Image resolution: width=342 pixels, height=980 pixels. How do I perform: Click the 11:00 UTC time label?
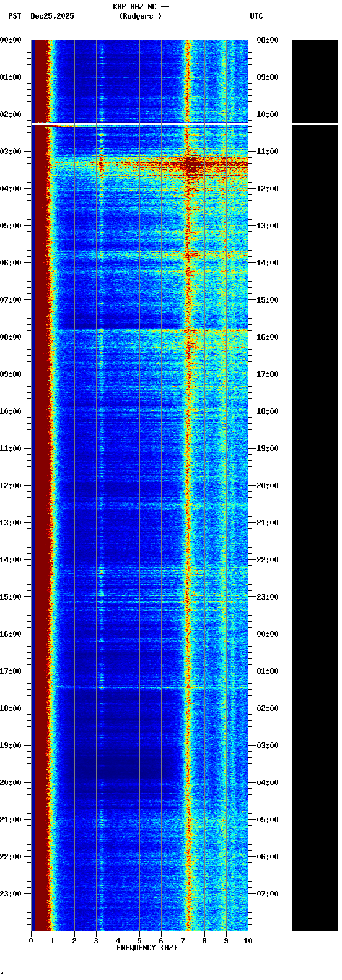(268, 152)
